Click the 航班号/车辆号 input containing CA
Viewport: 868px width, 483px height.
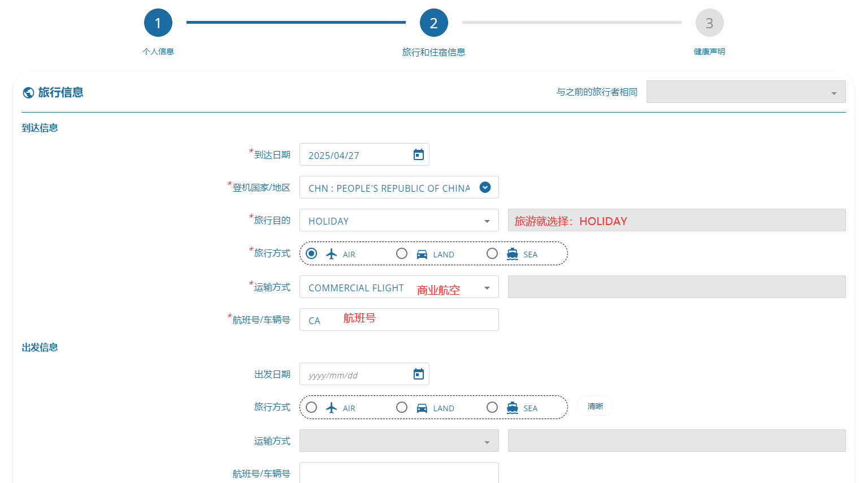(x=399, y=320)
